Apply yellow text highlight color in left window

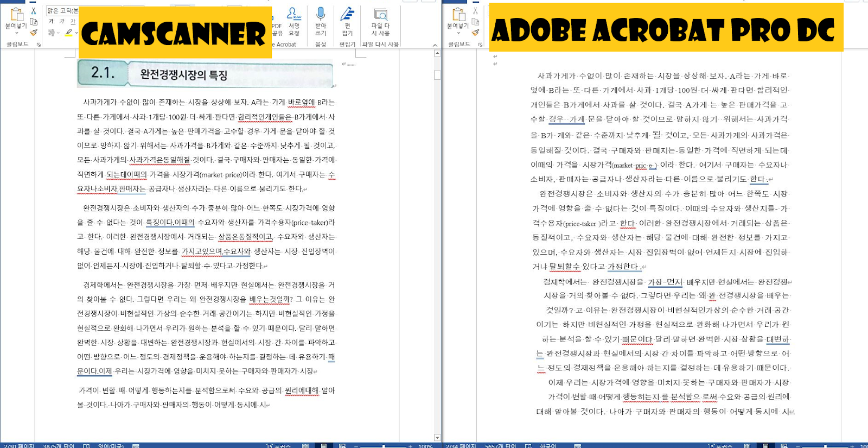[x=69, y=33]
